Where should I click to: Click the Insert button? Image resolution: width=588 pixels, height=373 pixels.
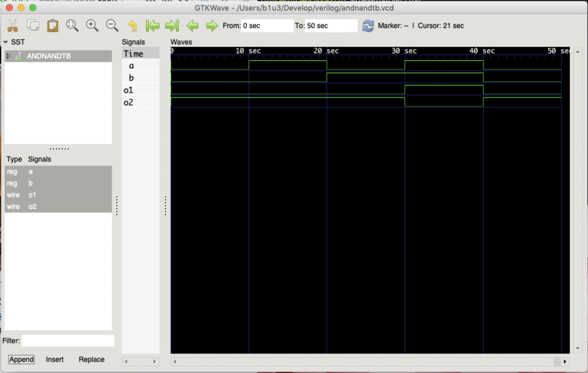pyautogui.click(x=55, y=359)
